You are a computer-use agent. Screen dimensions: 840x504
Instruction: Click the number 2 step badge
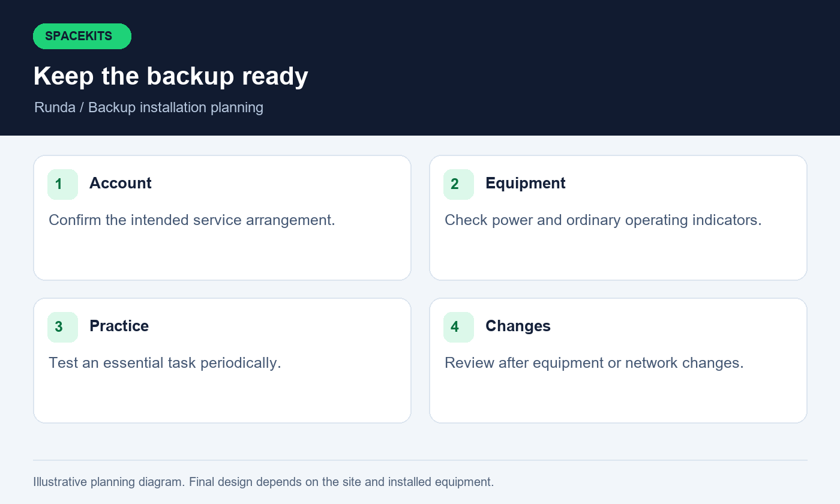458,184
